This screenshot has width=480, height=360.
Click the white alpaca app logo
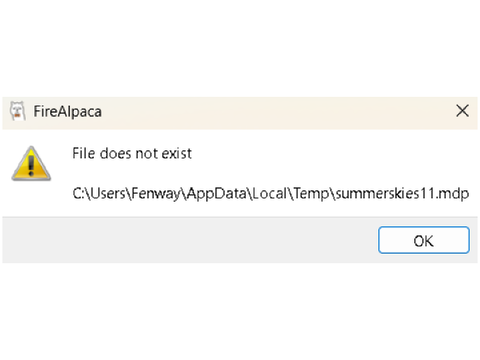pyautogui.click(x=17, y=111)
